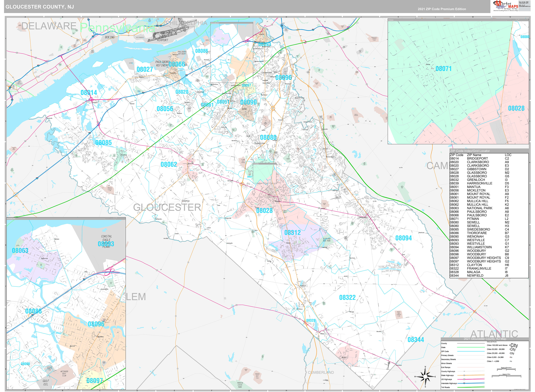Select '2021 ZIP Code Premium Edition' header text
The width and height of the screenshot is (535, 392).
point(442,9)
